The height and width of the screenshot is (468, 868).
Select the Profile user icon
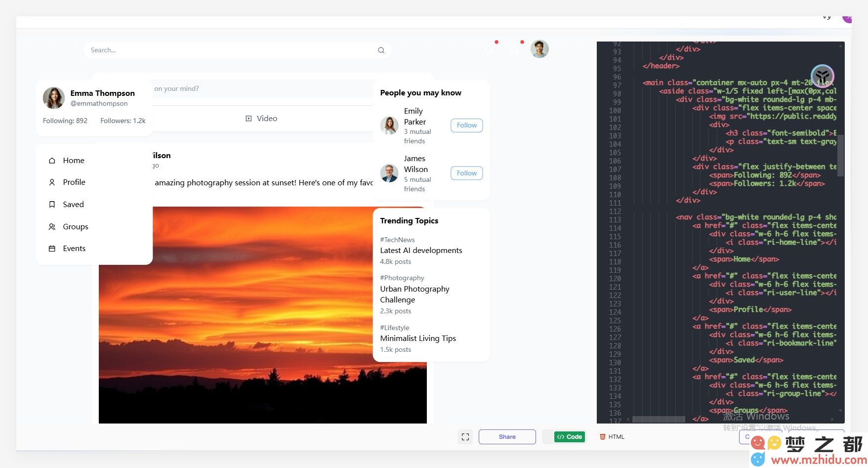(x=52, y=182)
